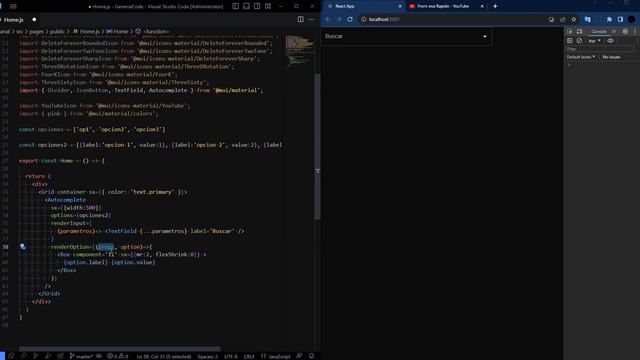The image size is (640, 360).
Task: Open errors and warnings count in status bar
Action: (118, 356)
